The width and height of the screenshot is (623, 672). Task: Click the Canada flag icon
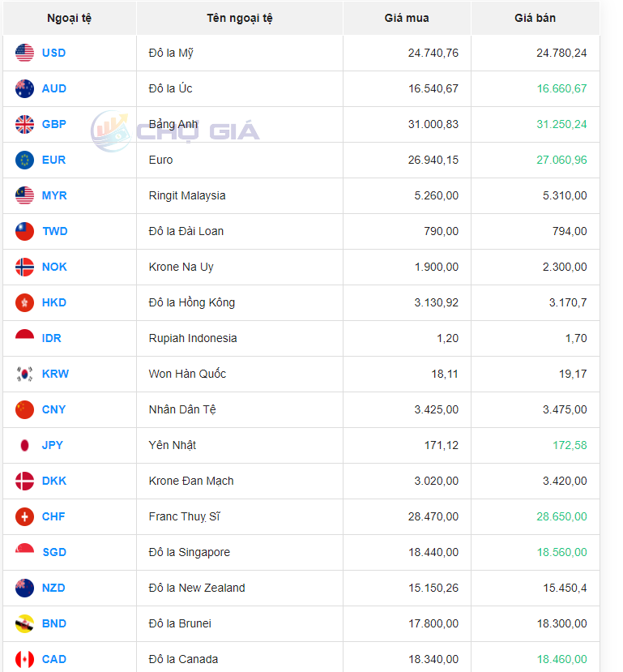pos(24,659)
